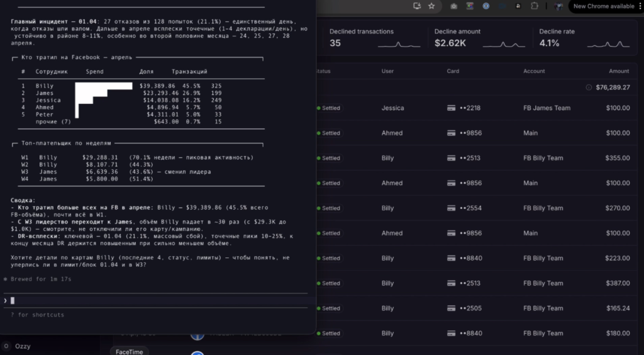Open the Chrome extensions puzzle icon
Image resolution: width=644 pixels, height=355 pixels.
pos(535,6)
